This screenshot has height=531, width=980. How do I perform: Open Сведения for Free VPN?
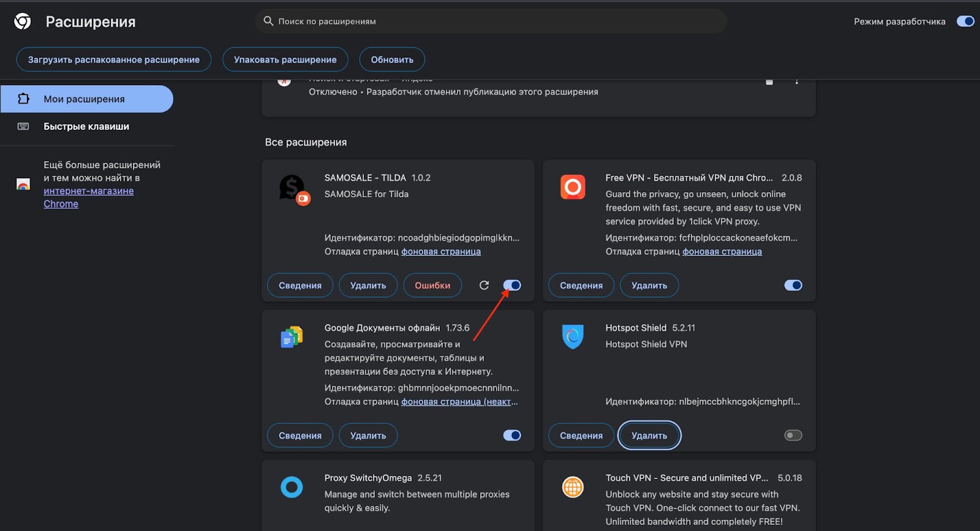(581, 285)
